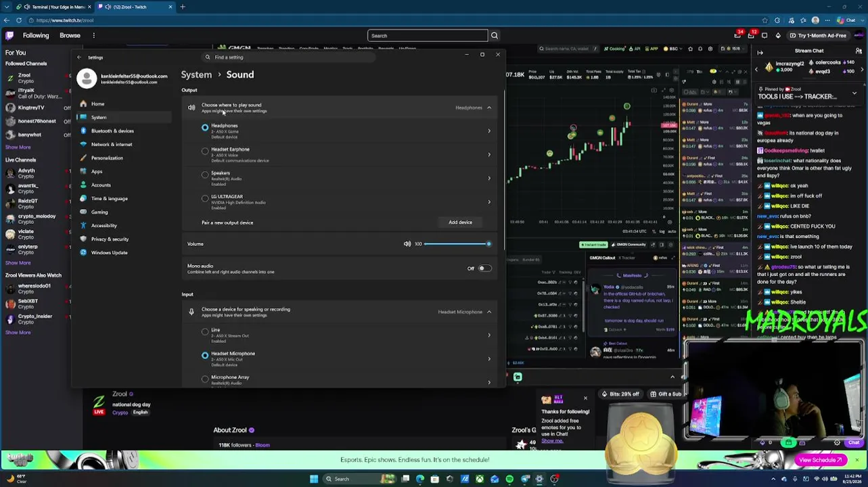Click the browser address bar
The width and height of the screenshot is (868, 487).
point(392,20)
